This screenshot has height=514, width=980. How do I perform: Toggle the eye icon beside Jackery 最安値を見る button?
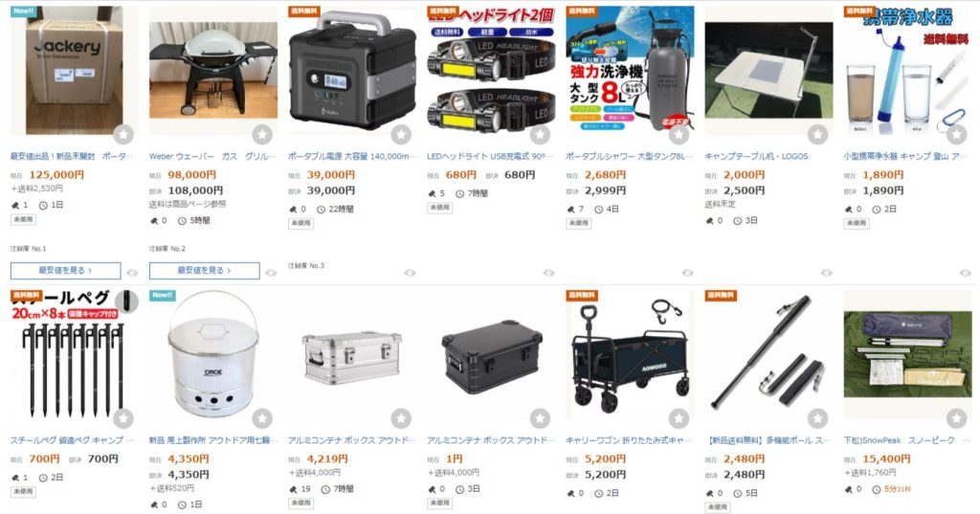[132, 273]
